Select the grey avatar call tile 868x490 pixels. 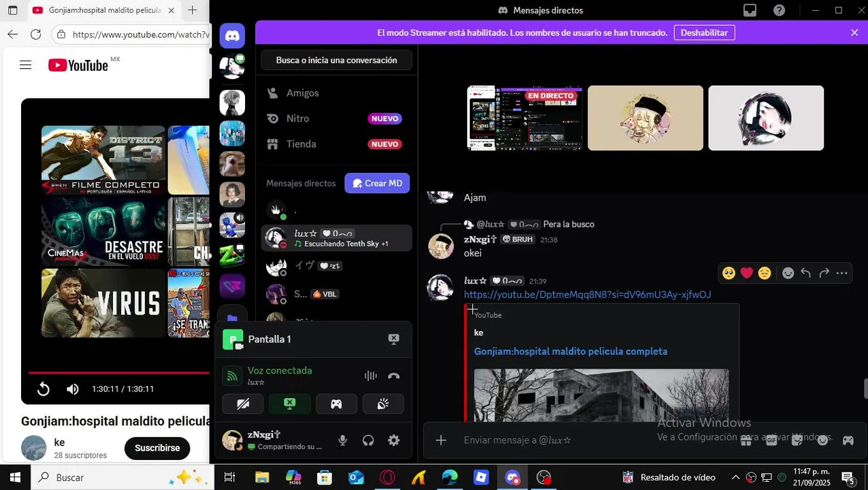[x=766, y=118]
